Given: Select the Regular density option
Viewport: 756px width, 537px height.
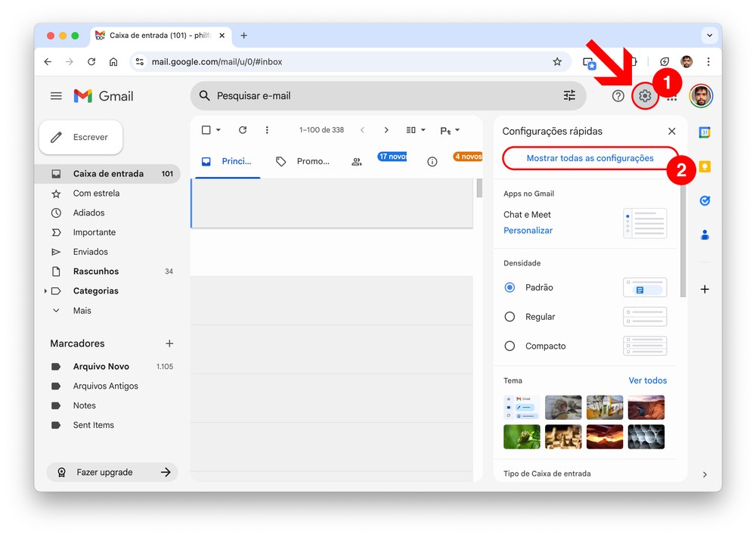Looking at the screenshot, I should pyautogui.click(x=510, y=317).
